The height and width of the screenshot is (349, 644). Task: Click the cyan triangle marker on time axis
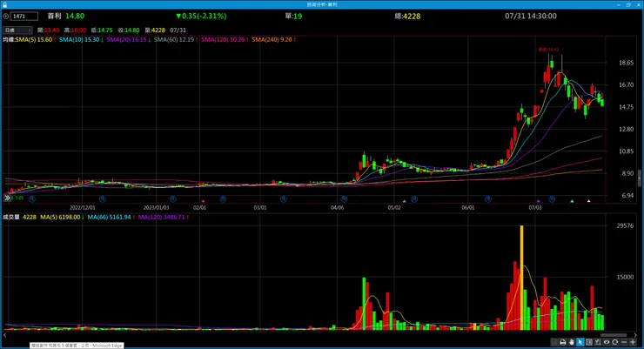(x=572, y=201)
